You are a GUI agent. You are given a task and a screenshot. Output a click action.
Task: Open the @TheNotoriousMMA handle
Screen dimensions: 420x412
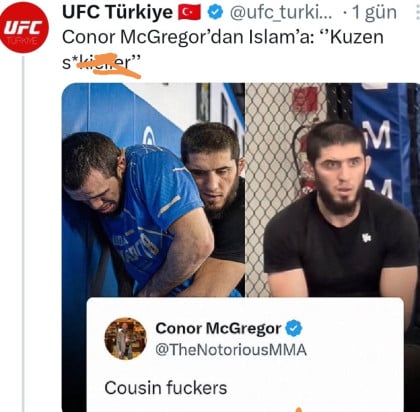(231, 350)
